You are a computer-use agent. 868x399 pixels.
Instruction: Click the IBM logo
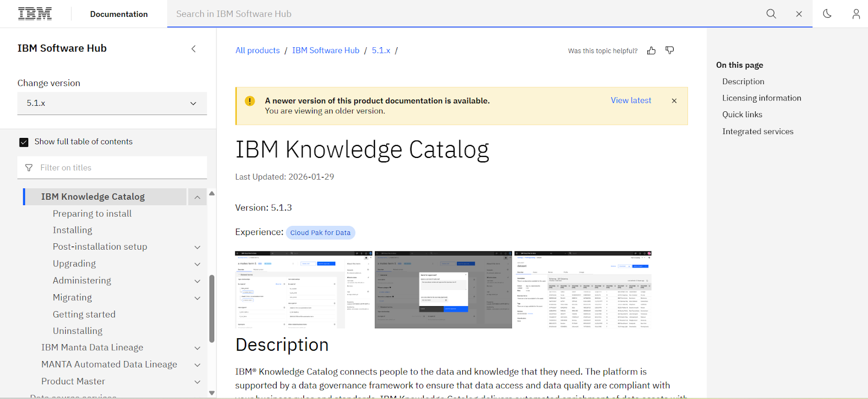35,14
